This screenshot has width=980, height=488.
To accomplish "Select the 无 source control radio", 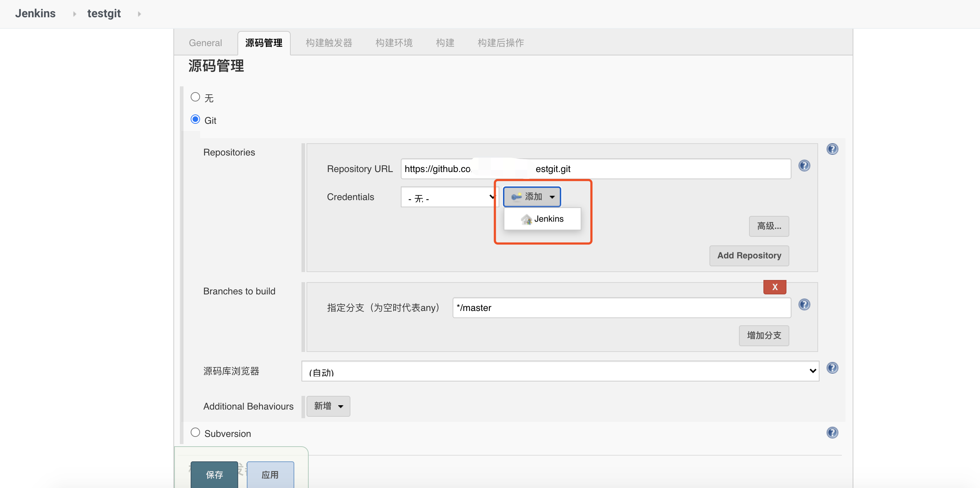I will [195, 97].
